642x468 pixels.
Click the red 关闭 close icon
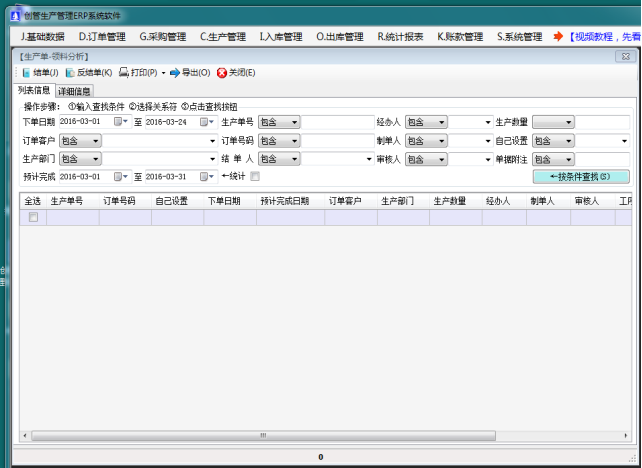point(221,73)
